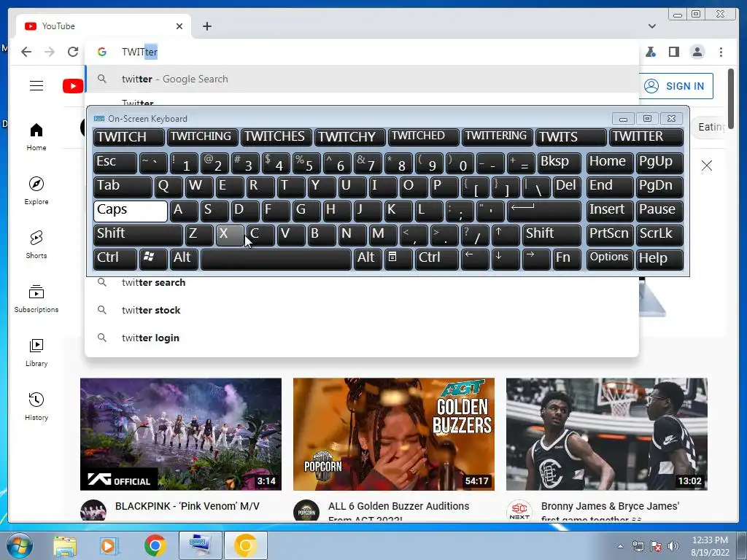Select 'twitter search' suggestion
Viewport: 747px width, 560px height.
(362, 282)
